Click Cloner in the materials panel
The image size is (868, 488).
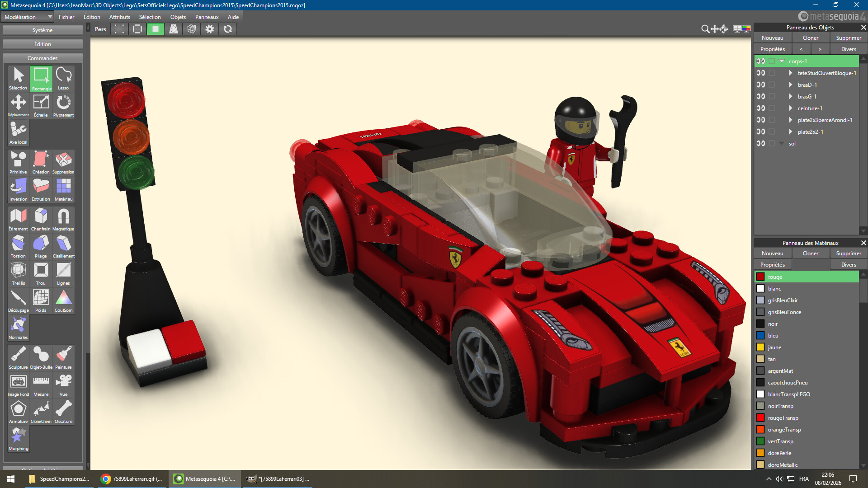810,253
